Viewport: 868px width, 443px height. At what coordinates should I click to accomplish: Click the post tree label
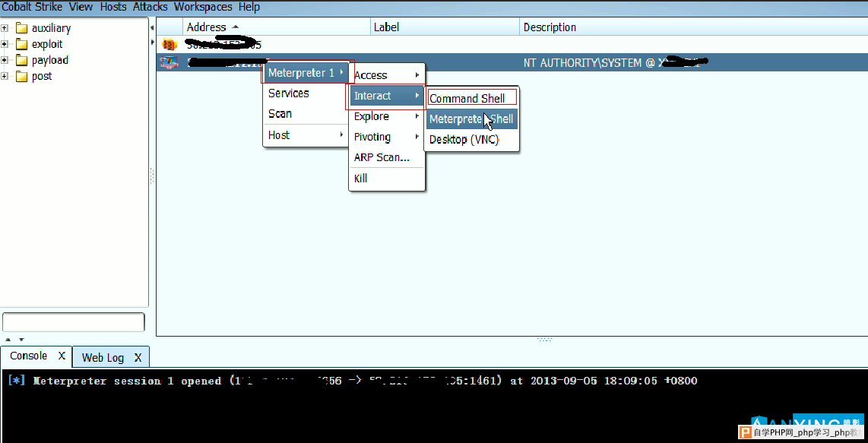42,77
